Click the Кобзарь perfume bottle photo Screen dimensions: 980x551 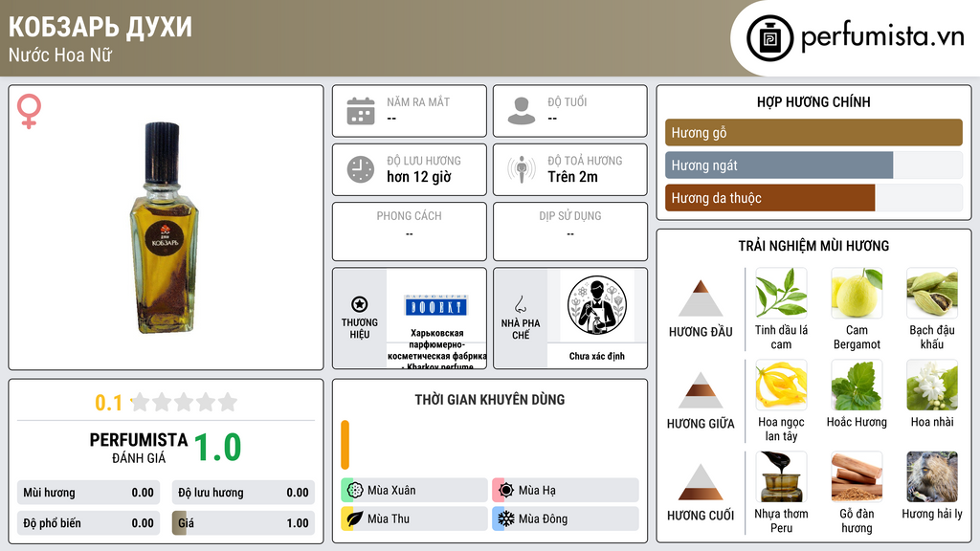click(164, 228)
